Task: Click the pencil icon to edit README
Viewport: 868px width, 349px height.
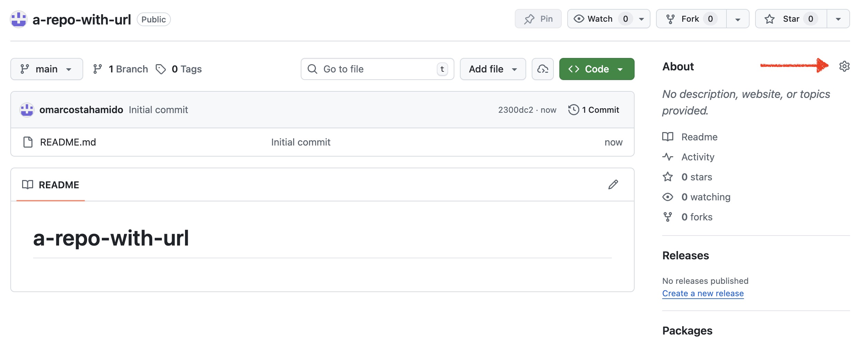Action: (x=613, y=185)
